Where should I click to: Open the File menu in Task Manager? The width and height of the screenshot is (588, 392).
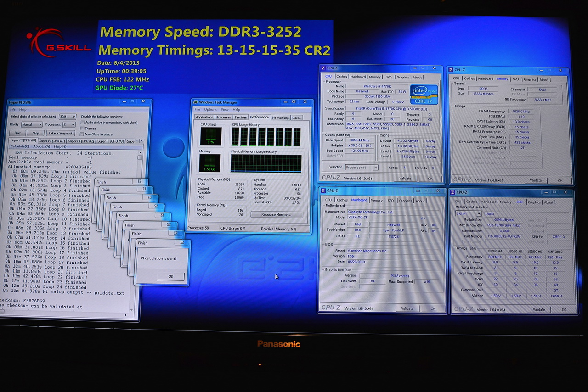[197, 110]
